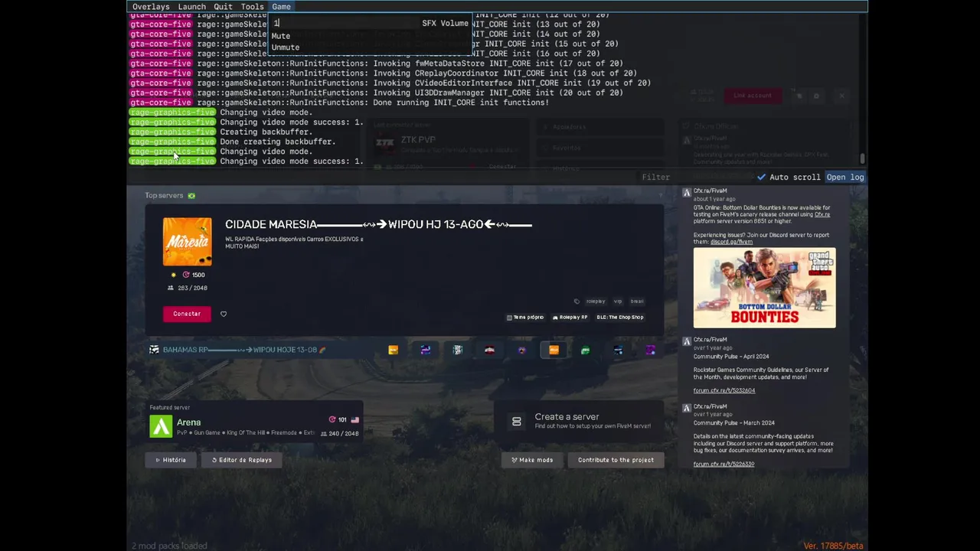This screenshot has width=980, height=551.
Task: Select the highlighted orange server icon in carousel
Action: coord(554,350)
